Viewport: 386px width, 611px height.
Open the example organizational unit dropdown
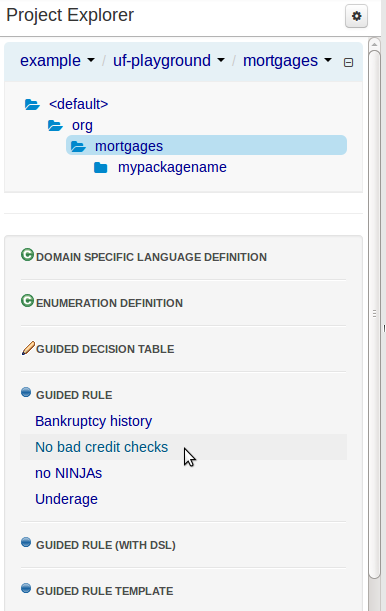(57, 61)
